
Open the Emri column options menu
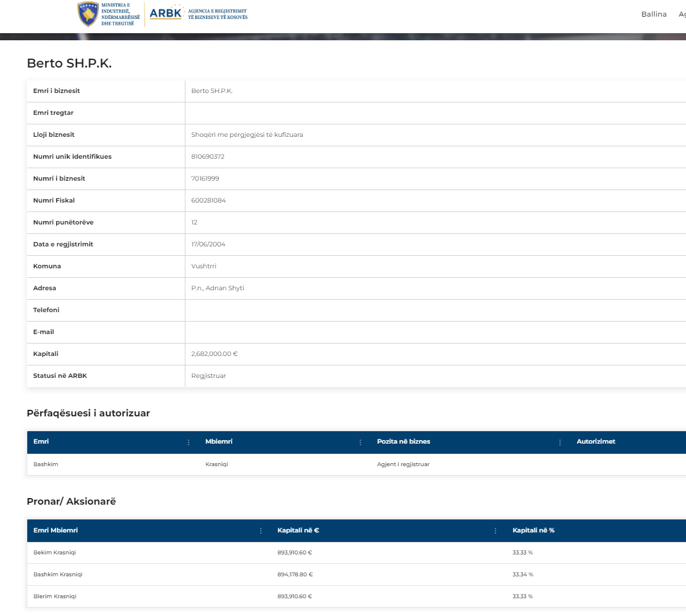[188, 442]
